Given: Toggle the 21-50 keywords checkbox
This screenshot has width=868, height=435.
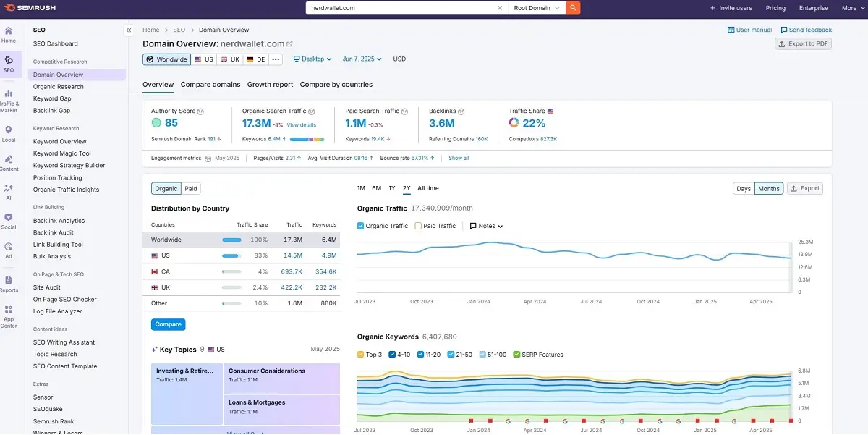Looking at the screenshot, I should tap(451, 355).
